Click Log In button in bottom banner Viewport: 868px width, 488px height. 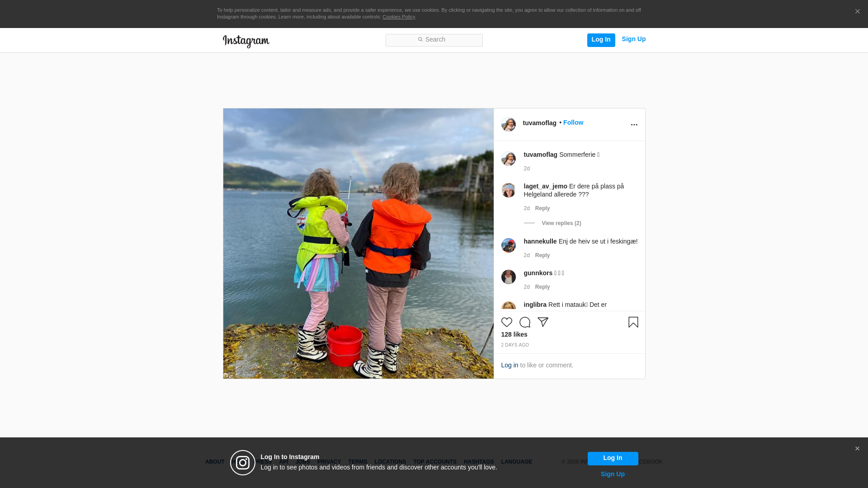(613, 458)
